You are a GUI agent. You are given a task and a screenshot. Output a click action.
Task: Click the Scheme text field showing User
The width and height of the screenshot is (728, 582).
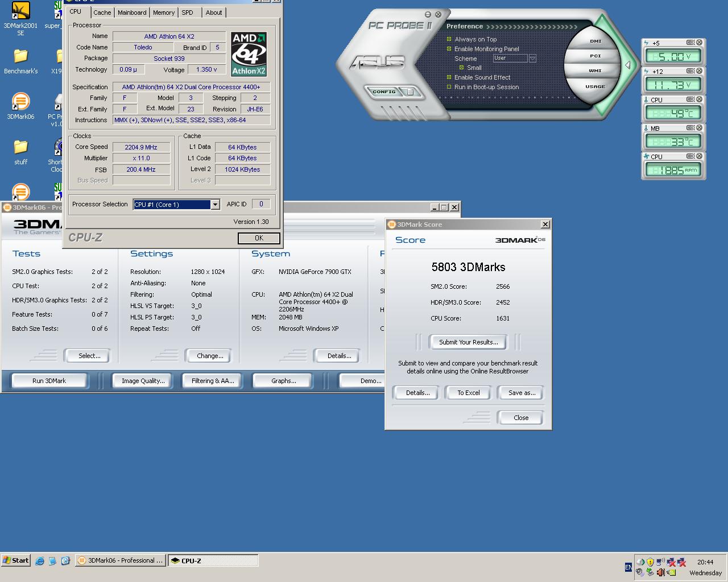(510, 59)
